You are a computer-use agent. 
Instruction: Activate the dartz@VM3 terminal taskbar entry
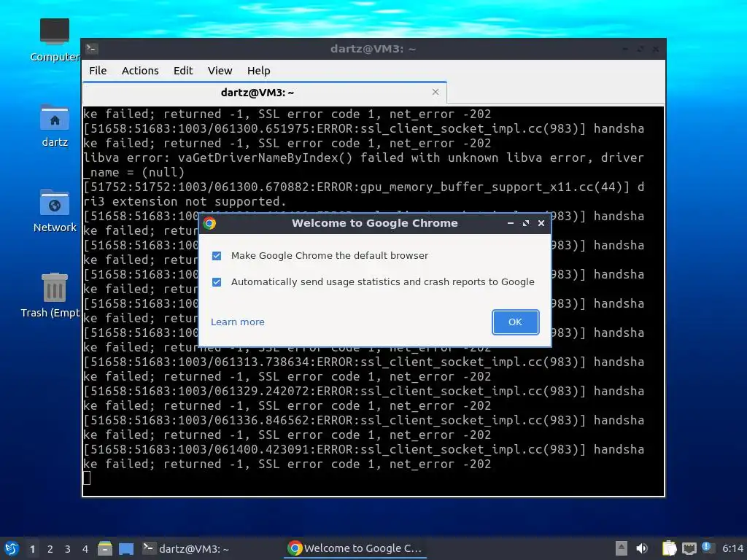click(x=186, y=548)
